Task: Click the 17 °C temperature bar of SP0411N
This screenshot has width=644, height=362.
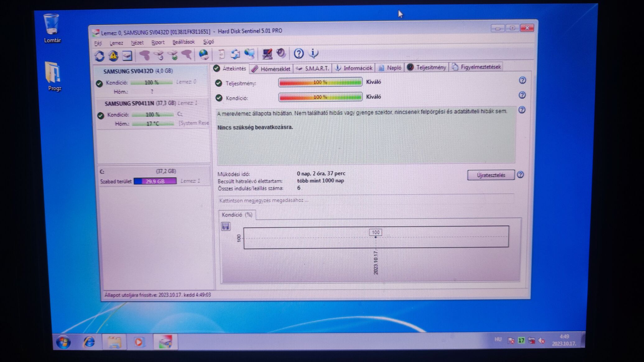Action: click(x=153, y=124)
